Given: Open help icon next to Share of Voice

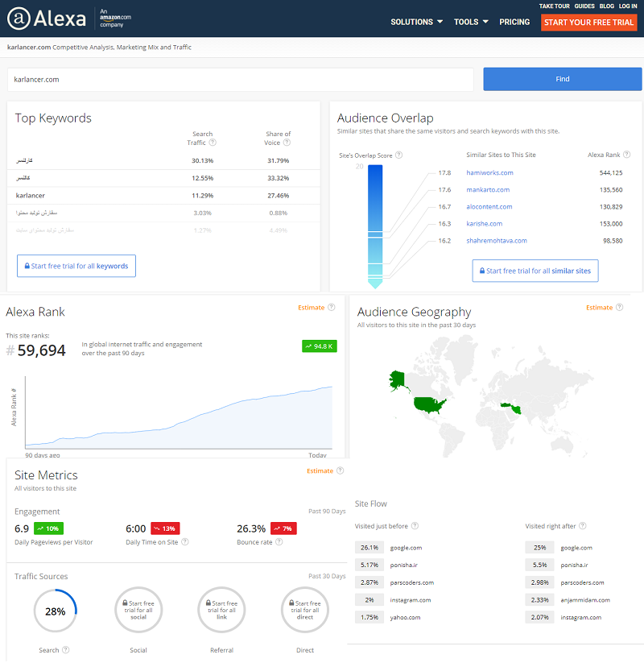Looking at the screenshot, I should pos(287,143).
